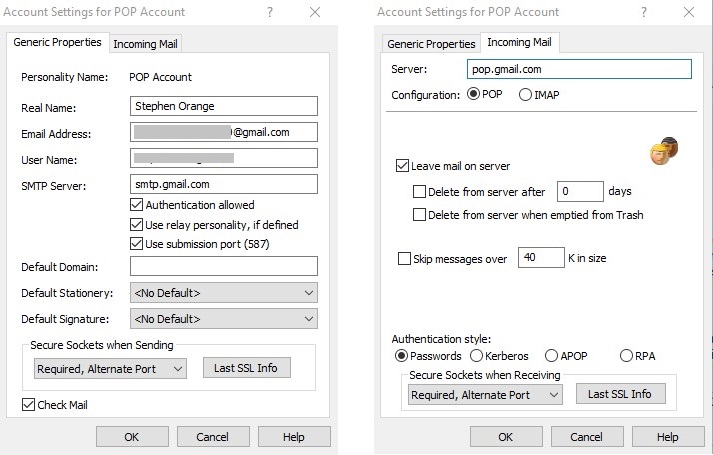This screenshot has height=455, width=713.
Task: Close the left Account Settings dialog
Action: (315, 12)
